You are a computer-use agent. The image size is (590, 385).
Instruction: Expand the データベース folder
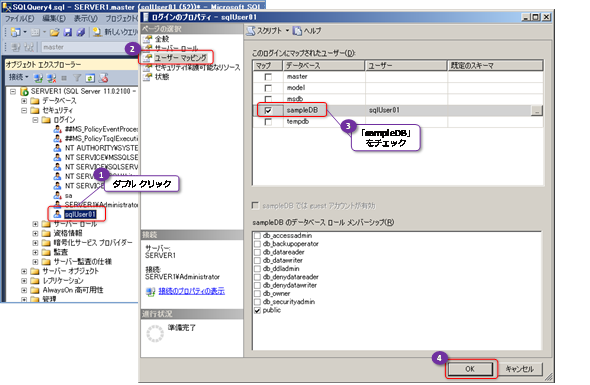pos(24,101)
